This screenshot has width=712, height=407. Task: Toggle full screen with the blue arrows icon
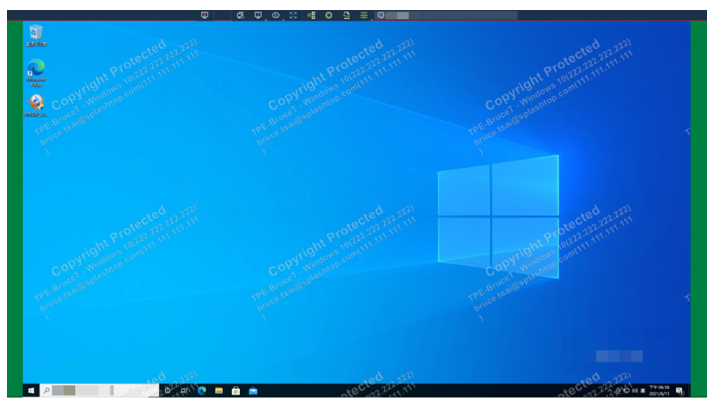point(293,15)
